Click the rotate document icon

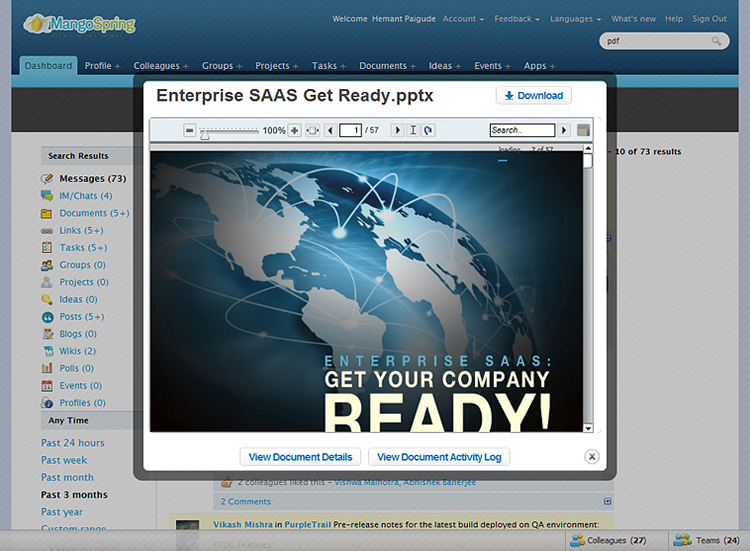point(429,130)
